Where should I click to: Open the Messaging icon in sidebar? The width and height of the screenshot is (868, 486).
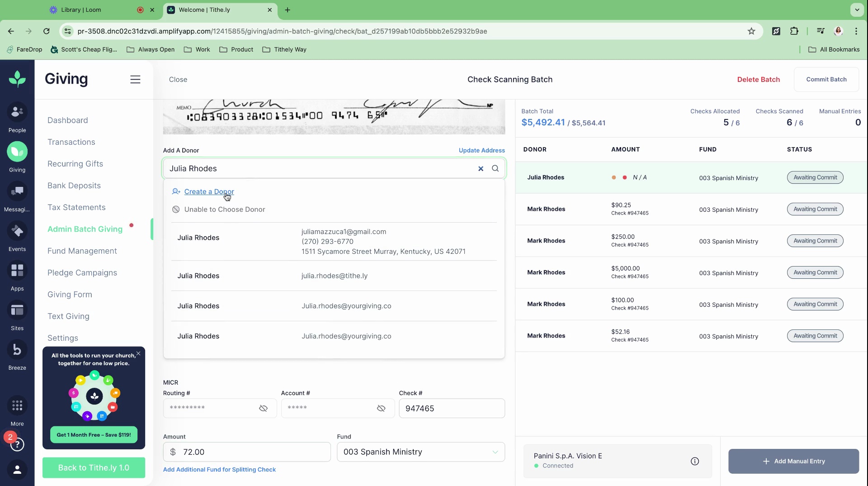point(17,196)
